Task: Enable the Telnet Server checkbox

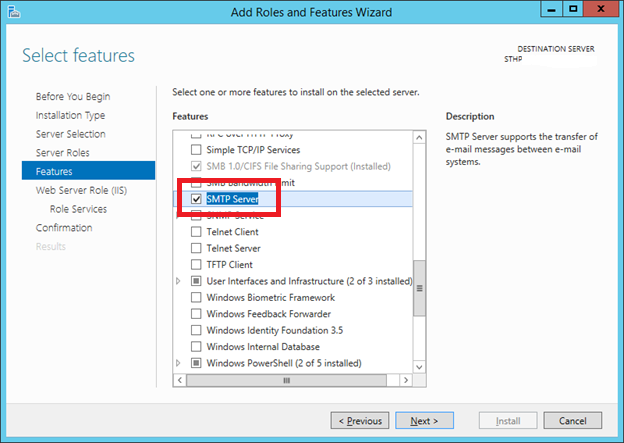Action: [x=196, y=248]
